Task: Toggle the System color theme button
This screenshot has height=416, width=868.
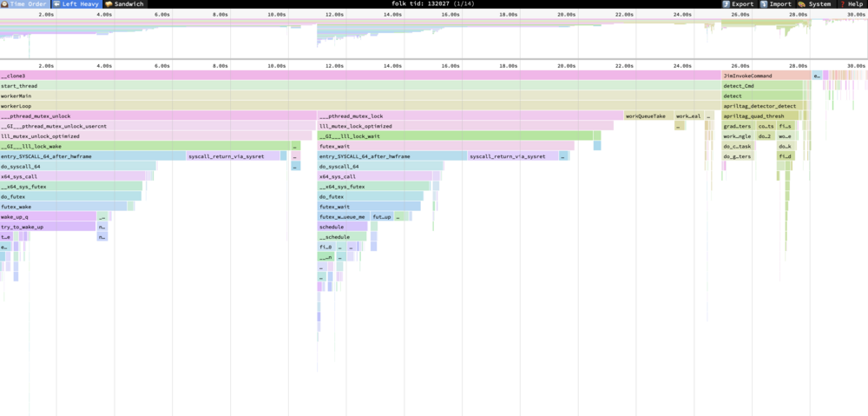Action: [x=814, y=3]
